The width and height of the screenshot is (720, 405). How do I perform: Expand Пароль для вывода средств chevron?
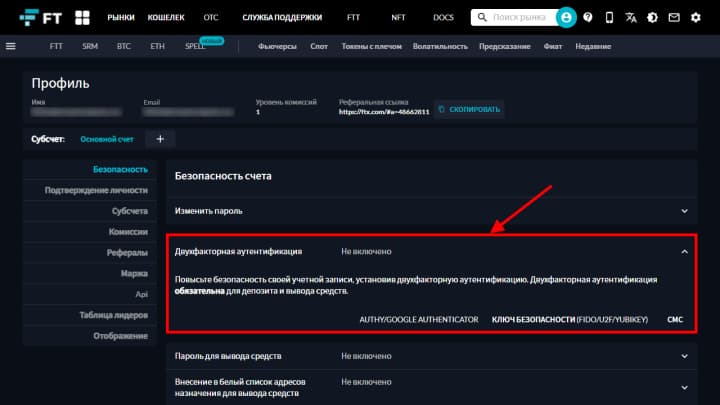684,356
